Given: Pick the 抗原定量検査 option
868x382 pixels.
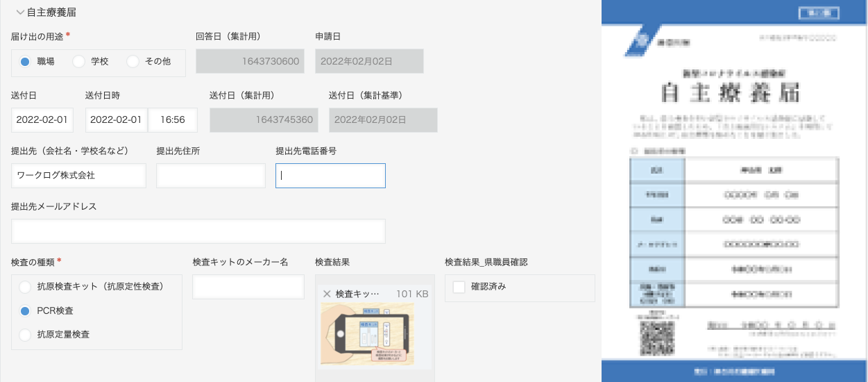Looking at the screenshot, I should (25, 334).
